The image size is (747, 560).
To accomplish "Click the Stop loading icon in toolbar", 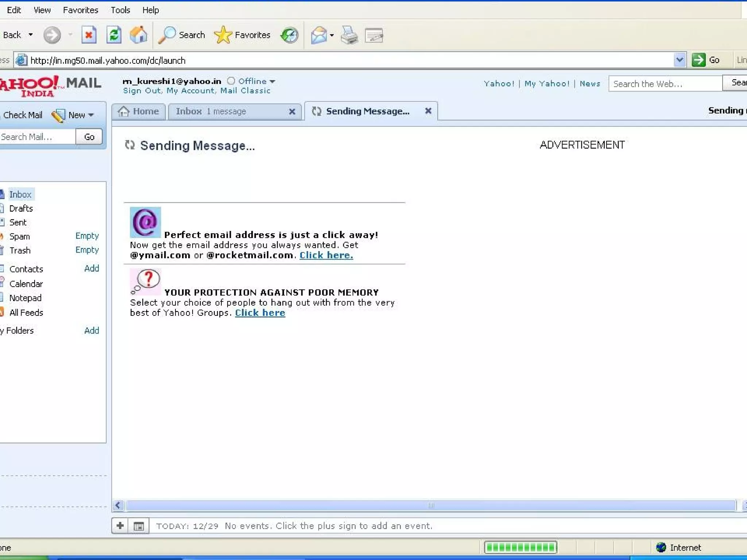I will click(x=89, y=35).
